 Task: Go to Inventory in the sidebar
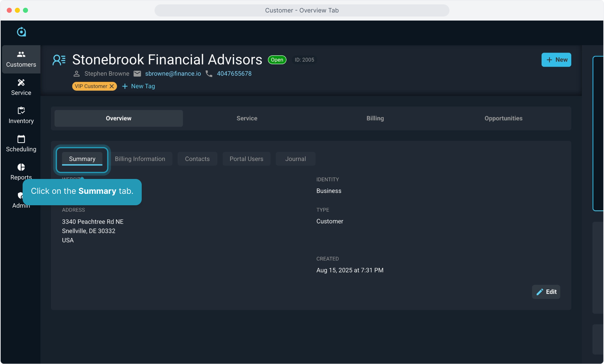click(x=21, y=116)
